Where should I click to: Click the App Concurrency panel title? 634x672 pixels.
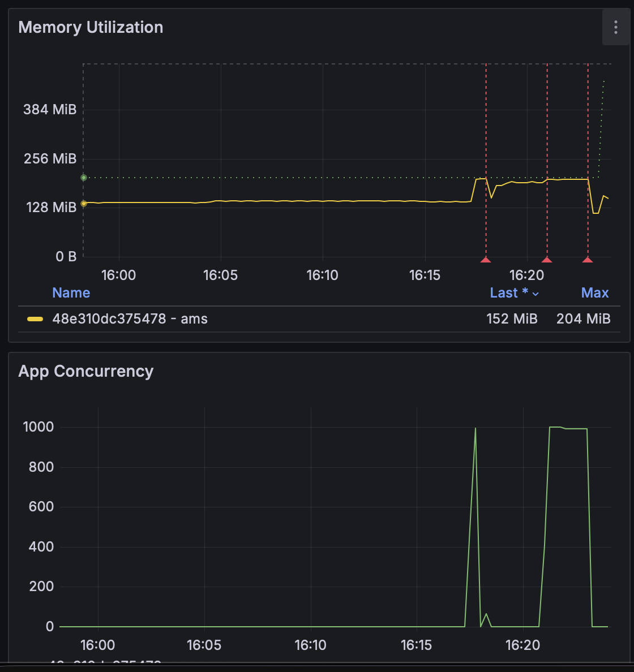click(86, 371)
